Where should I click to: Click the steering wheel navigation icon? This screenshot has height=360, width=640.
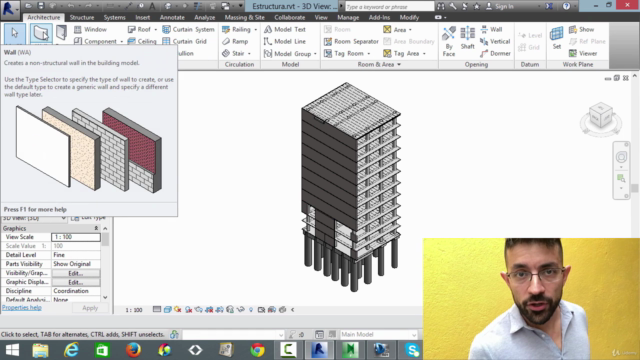[x=621, y=157]
